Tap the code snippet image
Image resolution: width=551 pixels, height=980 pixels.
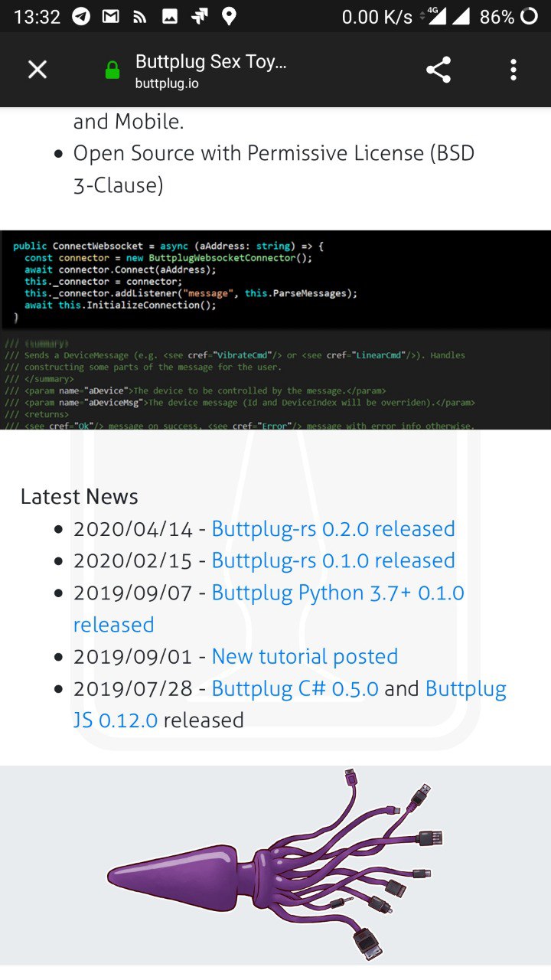[x=275, y=330]
